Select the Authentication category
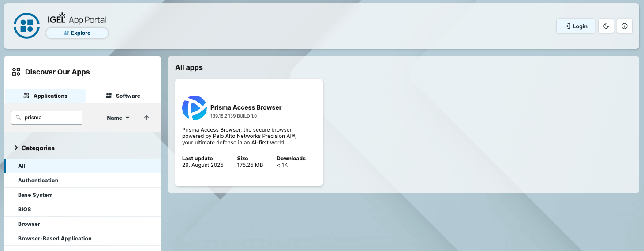 point(82,181)
